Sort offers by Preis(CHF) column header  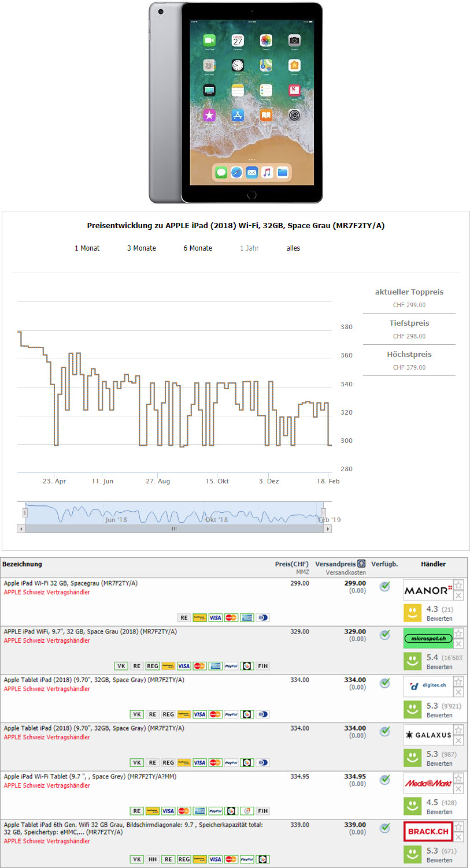point(291,564)
